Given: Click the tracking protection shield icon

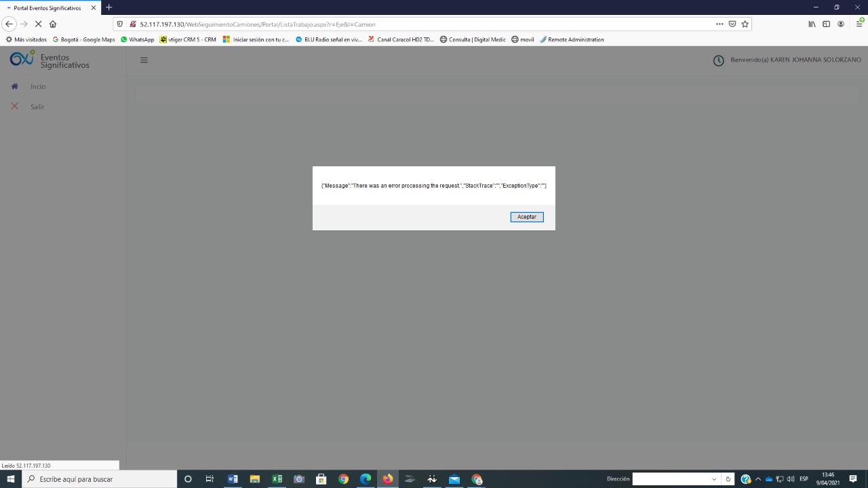Looking at the screenshot, I should (x=120, y=24).
